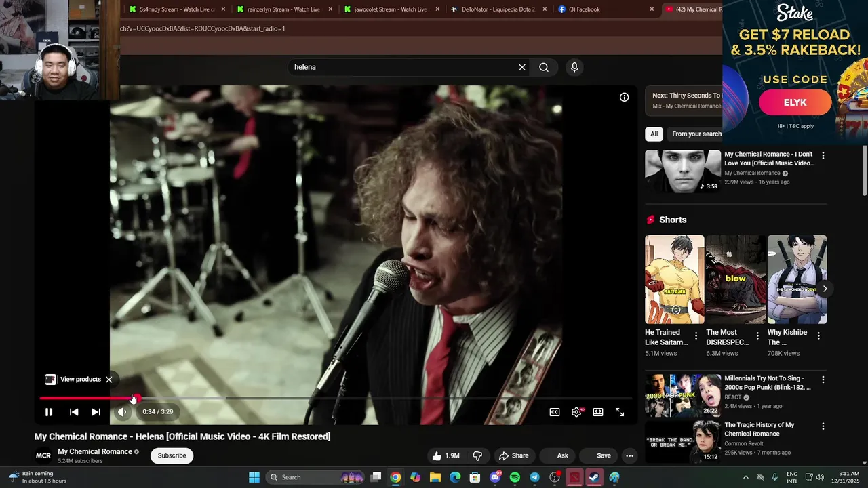868x488 pixels.
Task: Open options for He Trained Like Saitama short
Action: click(696, 336)
